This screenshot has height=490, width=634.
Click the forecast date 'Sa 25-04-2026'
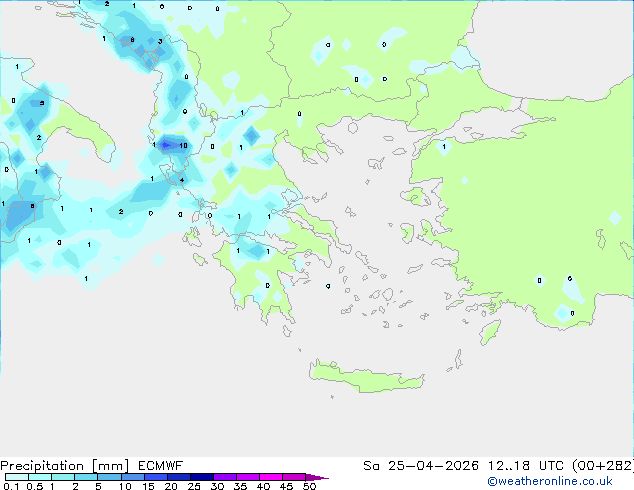(x=421, y=466)
